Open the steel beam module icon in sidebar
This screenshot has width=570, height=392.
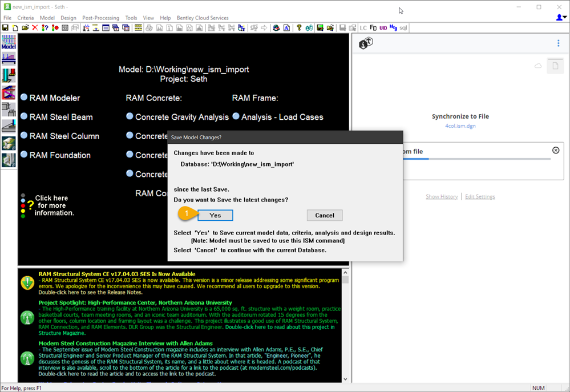9,59
